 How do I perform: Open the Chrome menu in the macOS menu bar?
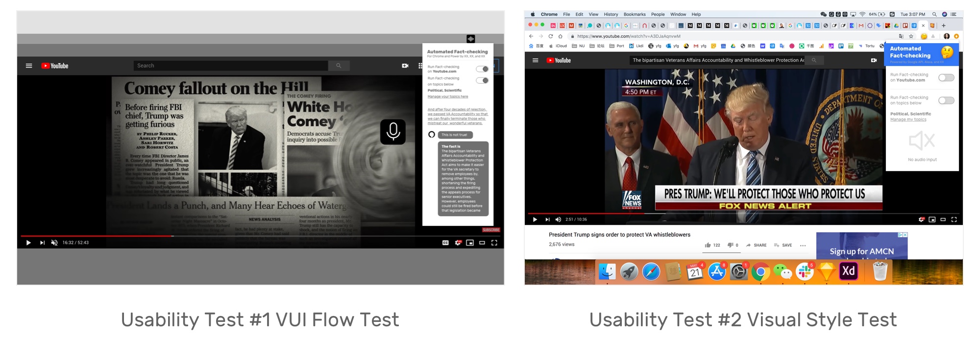(x=549, y=14)
